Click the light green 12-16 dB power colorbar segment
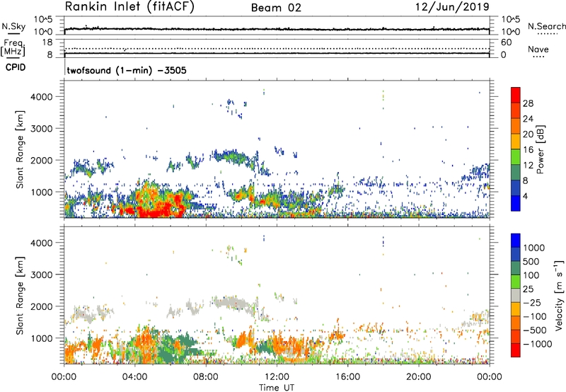 coord(516,157)
